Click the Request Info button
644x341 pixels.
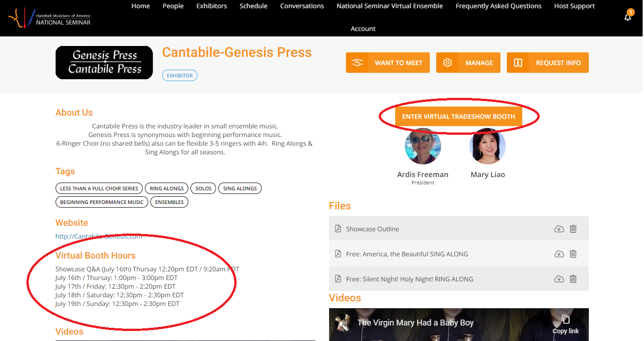pos(547,63)
